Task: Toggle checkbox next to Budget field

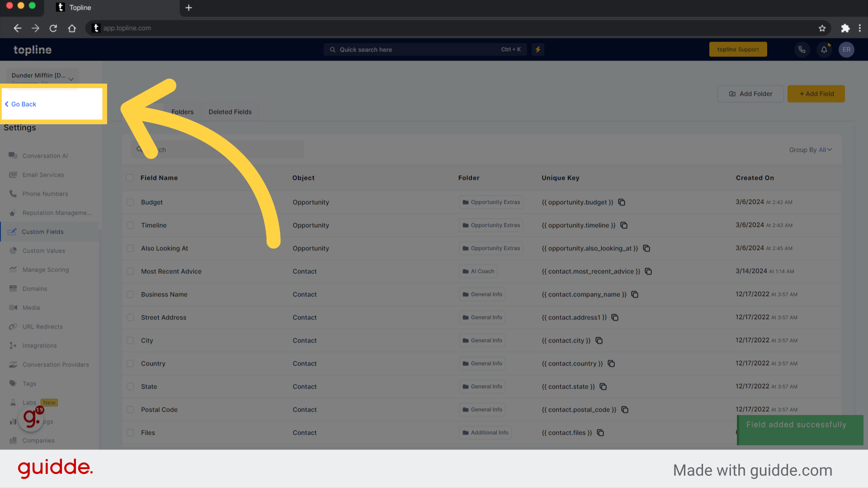Action: (x=131, y=202)
